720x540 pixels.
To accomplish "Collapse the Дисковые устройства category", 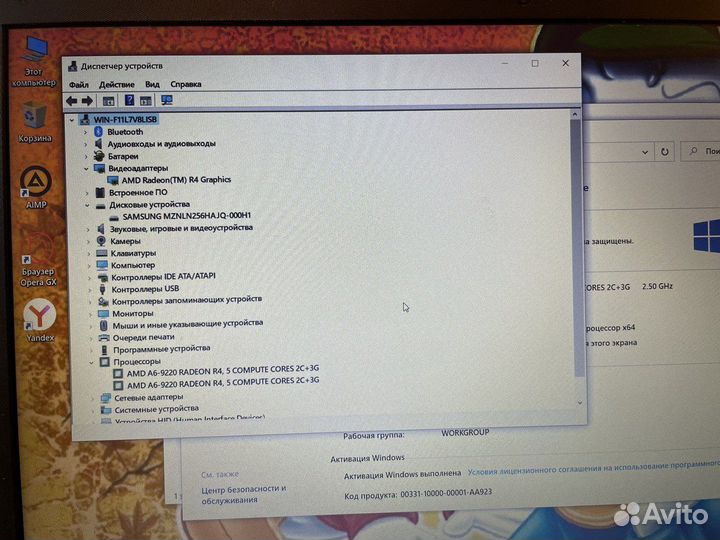I will click(87, 205).
